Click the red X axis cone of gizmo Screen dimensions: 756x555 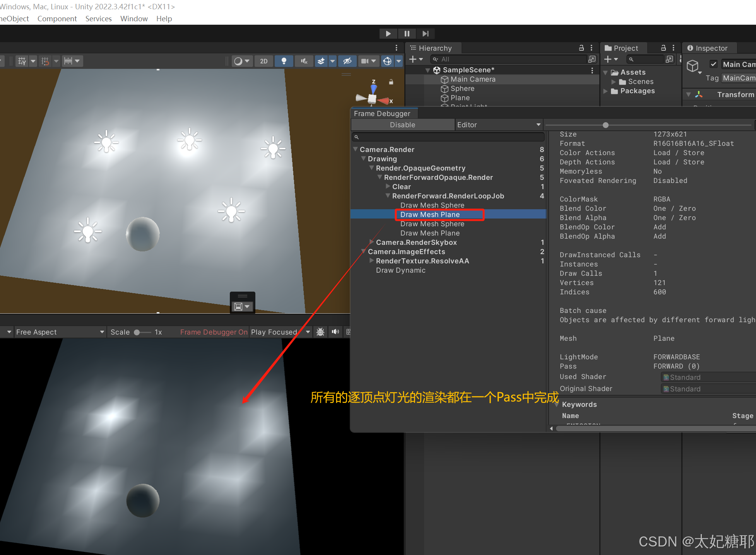(384, 101)
